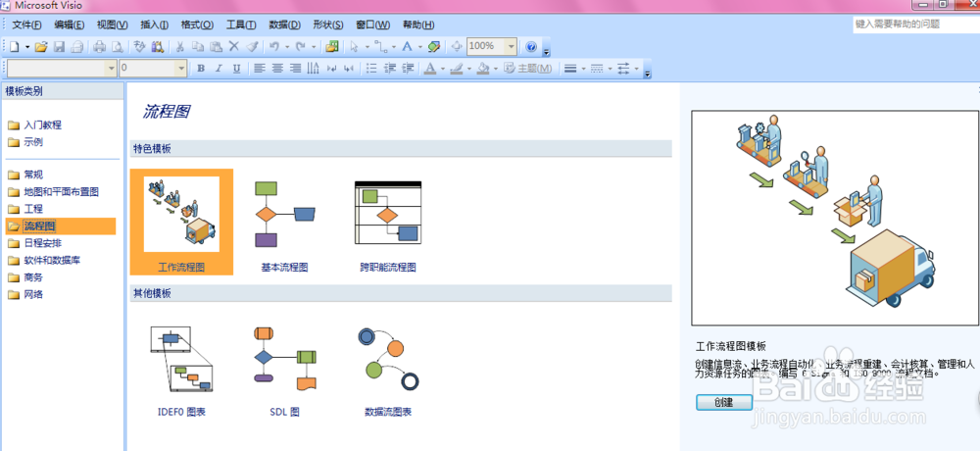Open the Line Pattern dropdown
The height and width of the screenshot is (451, 980).
[610, 69]
